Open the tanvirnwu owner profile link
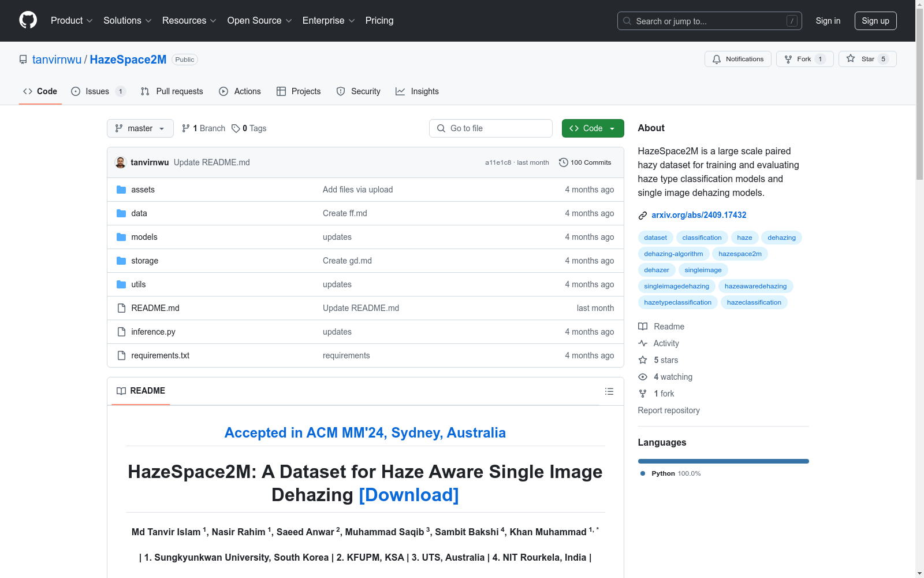 57,60
